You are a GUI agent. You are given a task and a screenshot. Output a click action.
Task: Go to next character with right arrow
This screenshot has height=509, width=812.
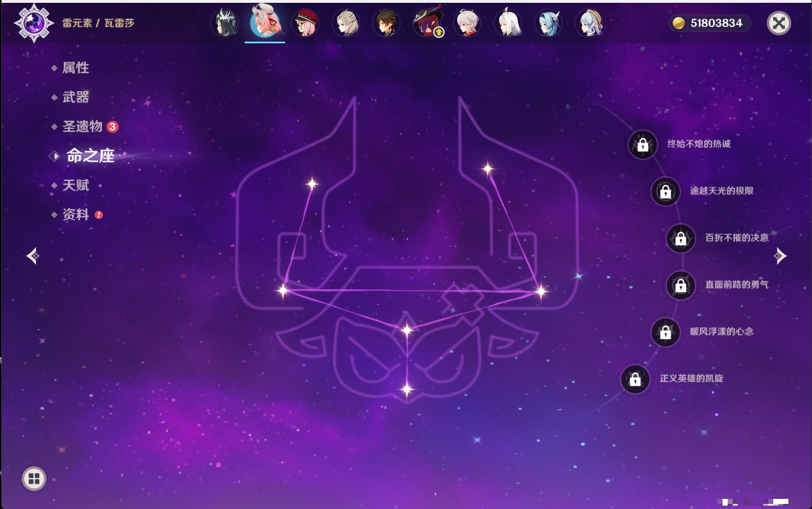(780, 256)
